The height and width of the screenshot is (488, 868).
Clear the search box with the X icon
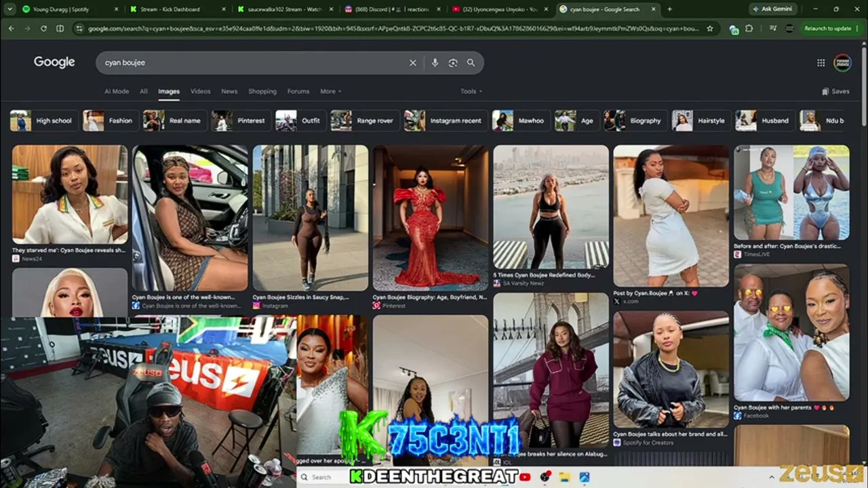pyautogui.click(x=412, y=62)
